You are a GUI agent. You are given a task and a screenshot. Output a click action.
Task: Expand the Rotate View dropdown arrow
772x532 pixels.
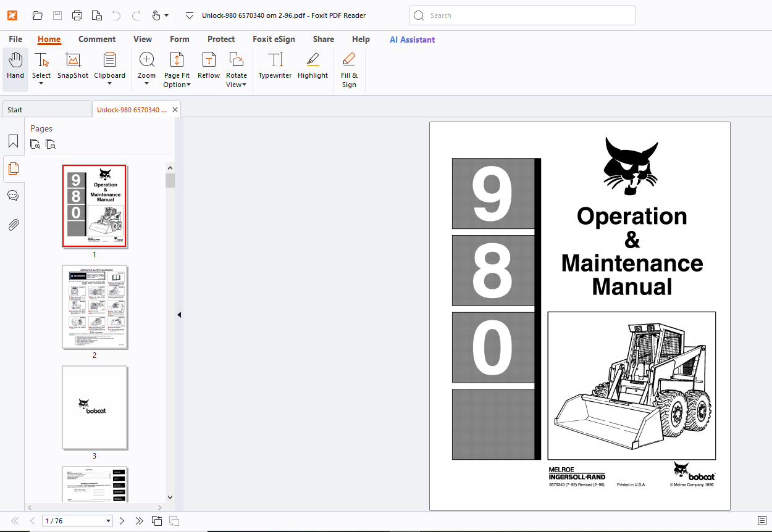coord(244,85)
